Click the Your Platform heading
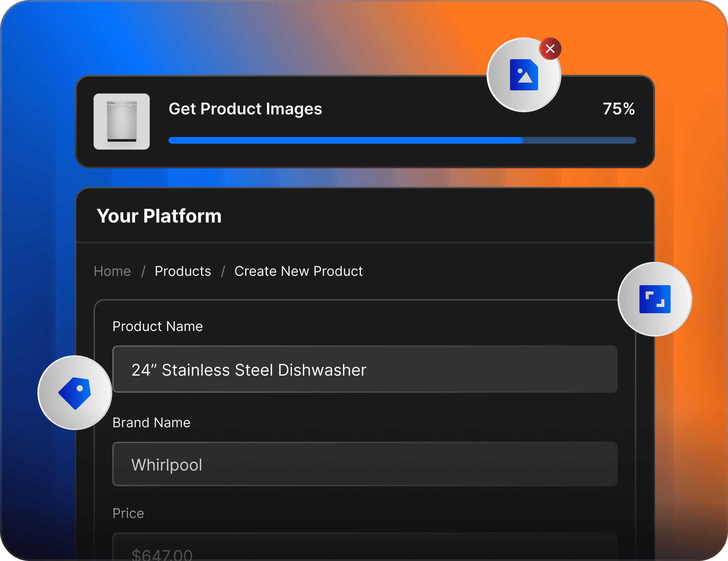728x561 pixels. point(159,216)
